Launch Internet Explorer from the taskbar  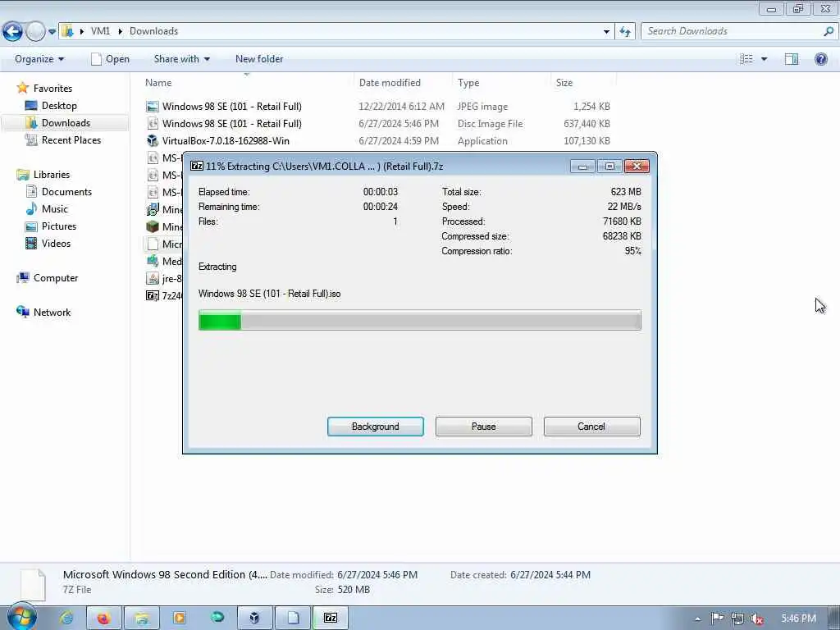point(67,619)
